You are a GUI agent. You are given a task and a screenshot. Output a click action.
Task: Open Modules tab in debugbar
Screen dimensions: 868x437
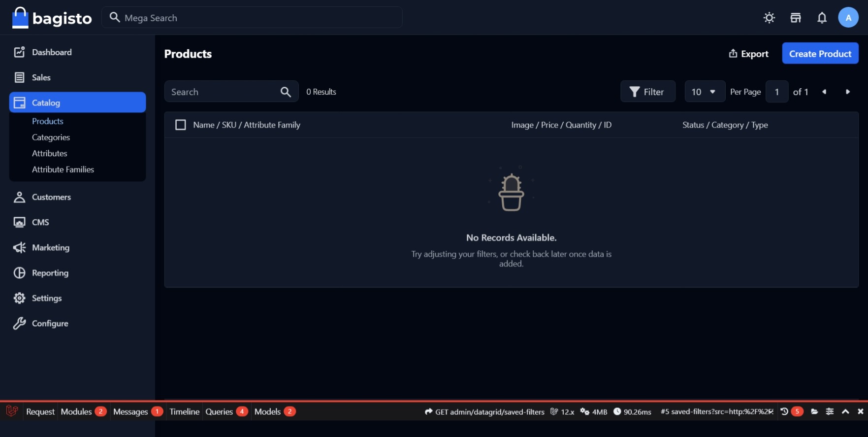coord(83,412)
